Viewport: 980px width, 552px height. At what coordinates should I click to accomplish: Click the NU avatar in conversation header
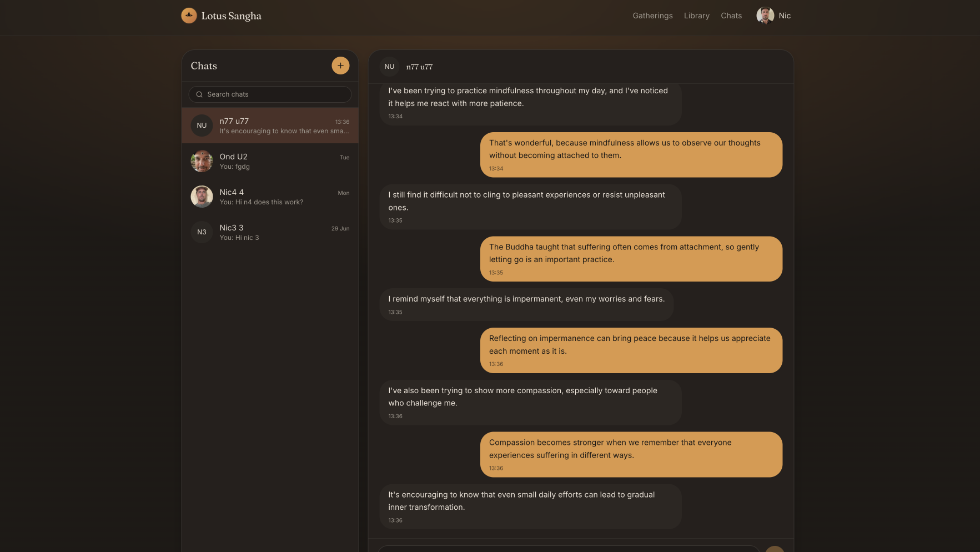coord(389,67)
